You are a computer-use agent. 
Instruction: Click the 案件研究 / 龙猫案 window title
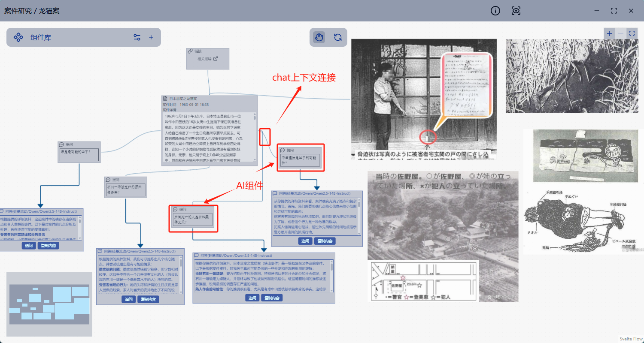pyautogui.click(x=32, y=11)
